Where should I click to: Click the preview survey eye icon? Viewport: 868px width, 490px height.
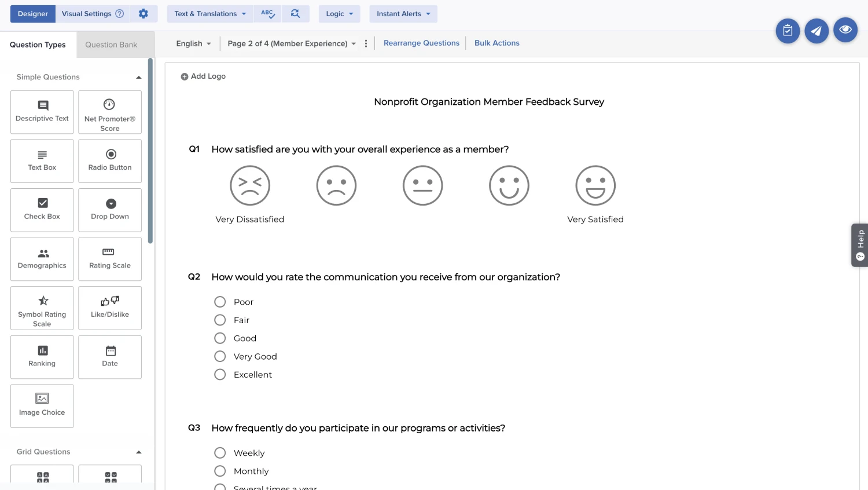(845, 30)
